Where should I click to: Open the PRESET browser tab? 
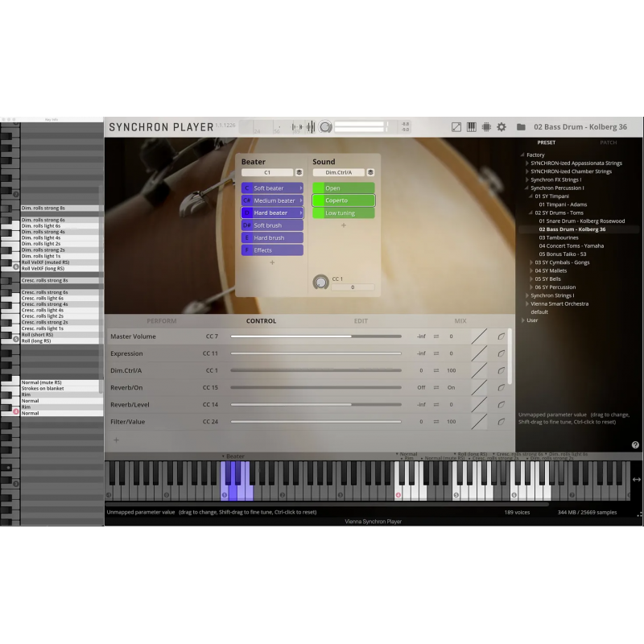coord(547,142)
